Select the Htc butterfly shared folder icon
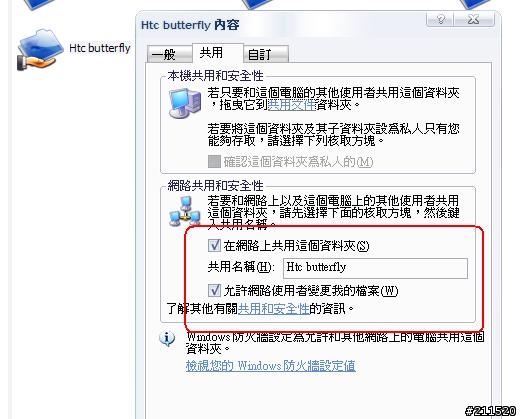Image resolution: width=521 pixels, height=419 pixels. tap(40, 50)
